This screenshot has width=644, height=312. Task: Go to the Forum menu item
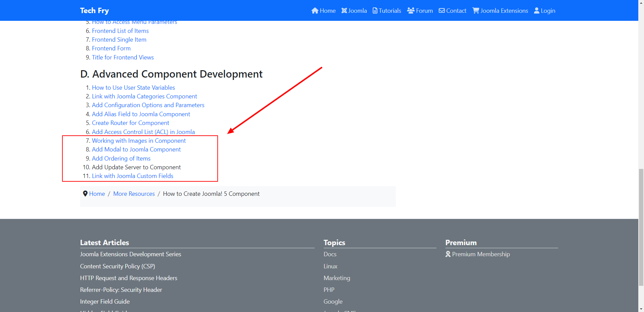click(424, 11)
